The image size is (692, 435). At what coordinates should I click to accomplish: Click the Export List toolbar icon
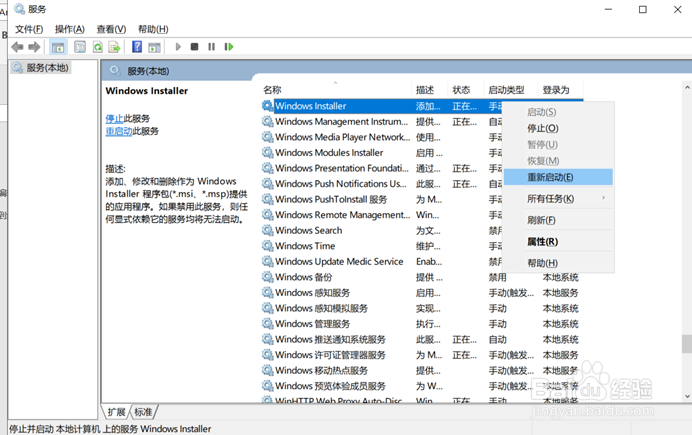point(114,47)
